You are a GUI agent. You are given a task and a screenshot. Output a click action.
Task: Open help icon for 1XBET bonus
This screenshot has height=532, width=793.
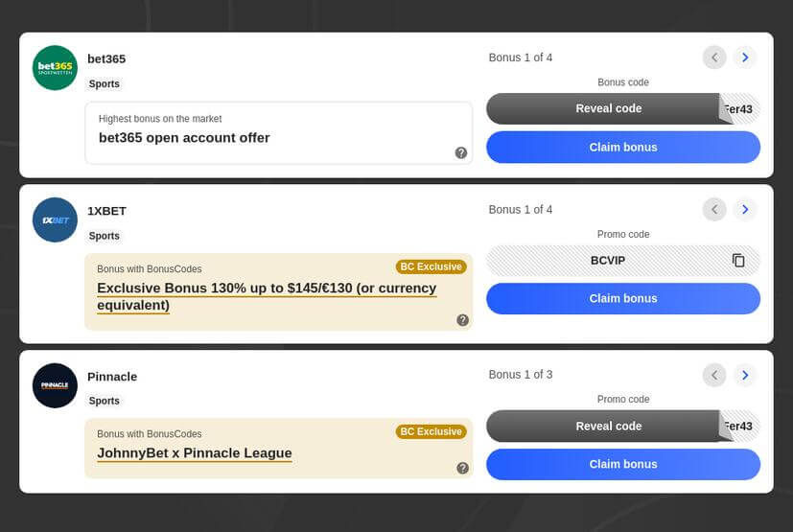click(463, 320)
